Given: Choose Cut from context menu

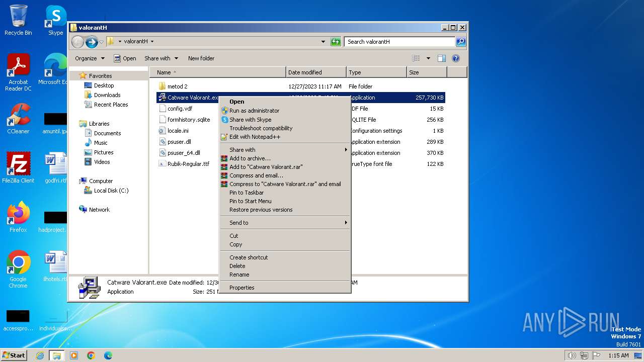Looking at the screenshot, I should pos(285,236).
